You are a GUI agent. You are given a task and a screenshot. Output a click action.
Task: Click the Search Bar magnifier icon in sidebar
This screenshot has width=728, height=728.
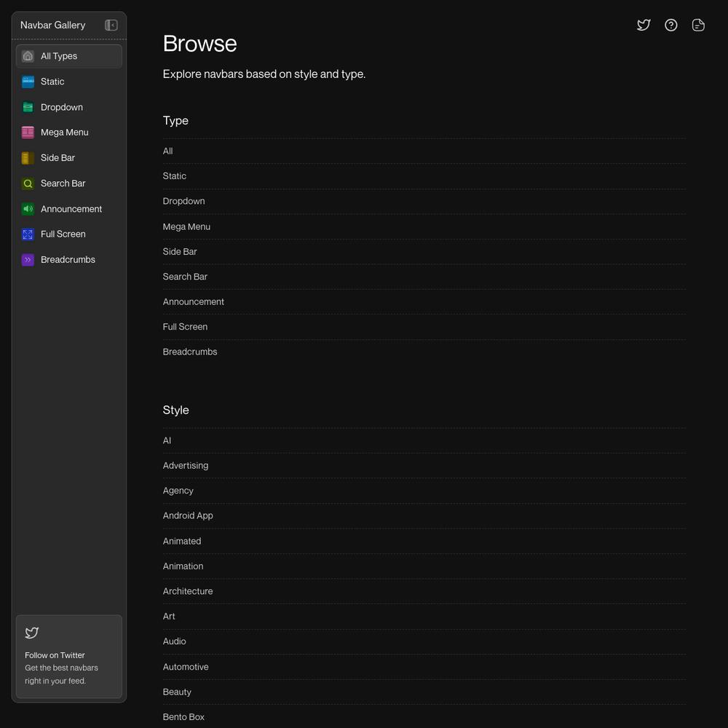click(x=28, y=183)
